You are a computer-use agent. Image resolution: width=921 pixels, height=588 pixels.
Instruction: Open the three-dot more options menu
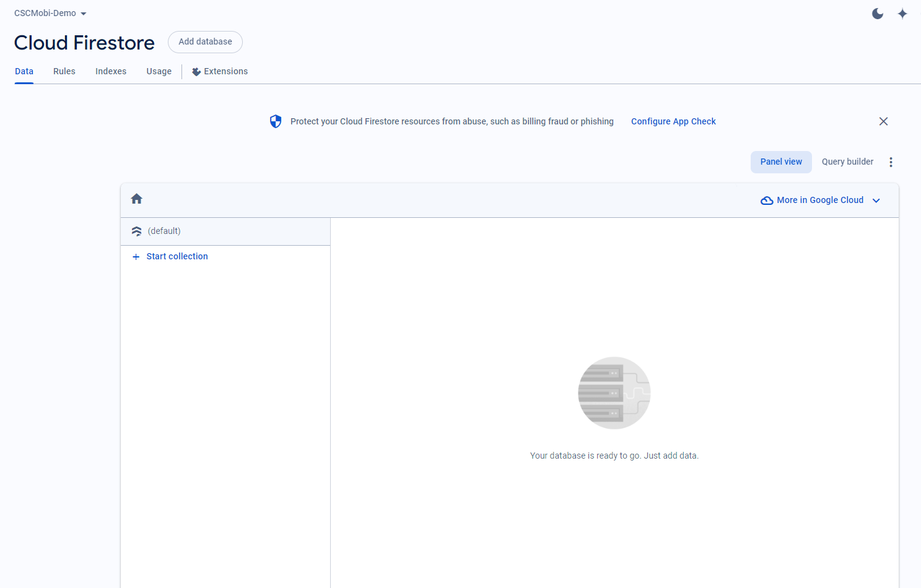(x=891, y=162)
